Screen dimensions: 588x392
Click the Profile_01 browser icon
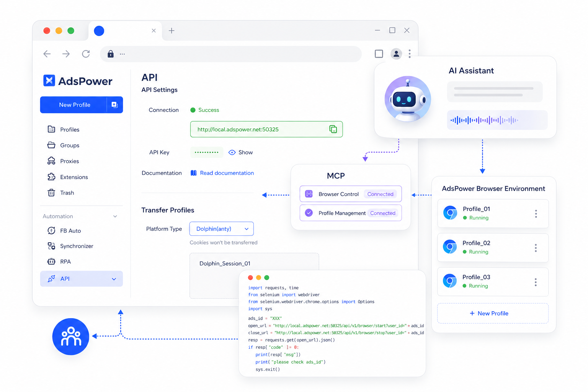pos(450,213)
